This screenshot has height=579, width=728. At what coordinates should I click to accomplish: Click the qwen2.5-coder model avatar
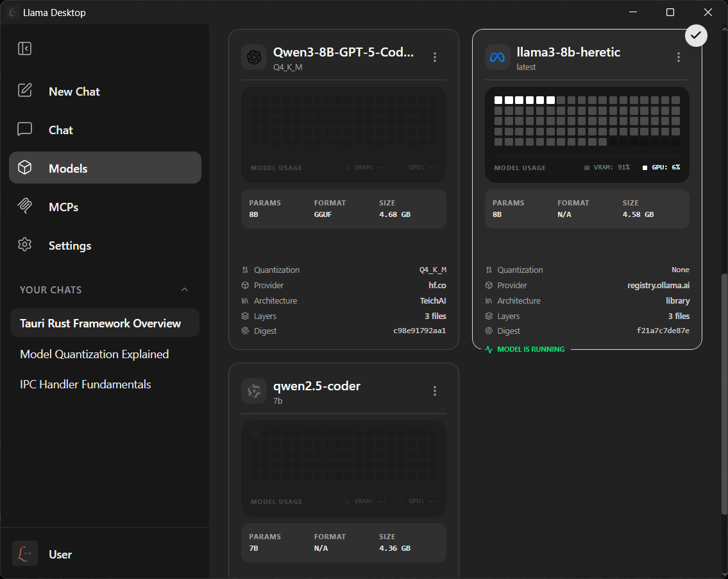click(x=254, y=391)
